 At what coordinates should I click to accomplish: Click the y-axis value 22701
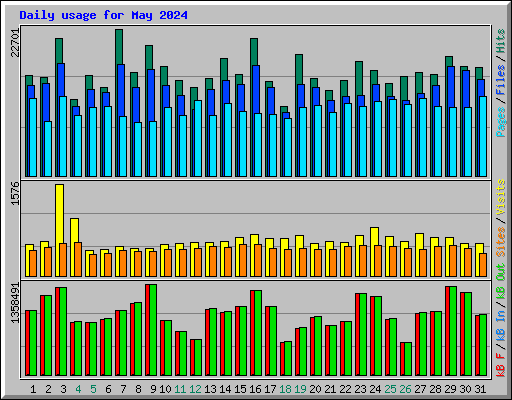click(x=16, y=43)
